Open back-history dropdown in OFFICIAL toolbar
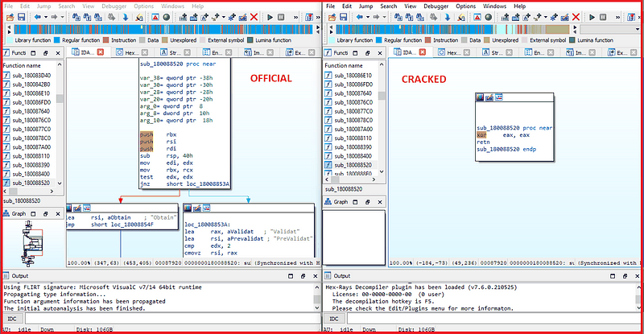Viewport: 644px width, 334px height. (x=46, y=17)
